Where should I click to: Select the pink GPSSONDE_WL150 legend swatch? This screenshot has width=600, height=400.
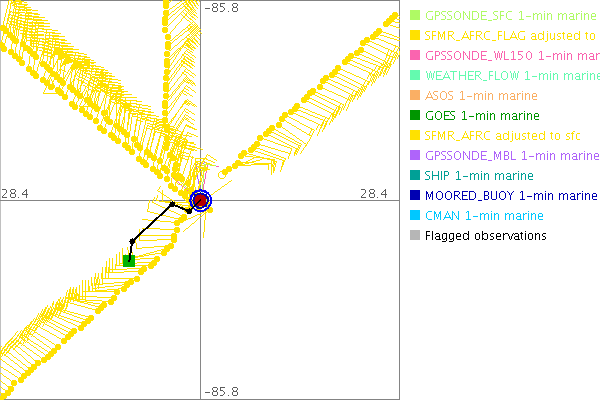(x=415, y=56)
